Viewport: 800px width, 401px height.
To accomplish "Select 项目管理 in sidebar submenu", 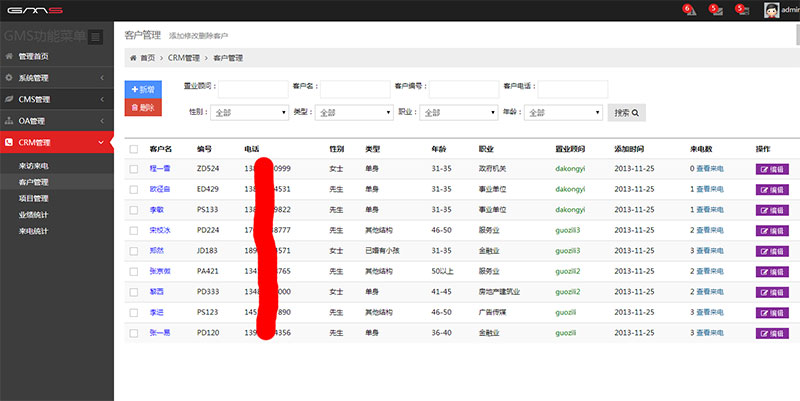I will point(33,198).
